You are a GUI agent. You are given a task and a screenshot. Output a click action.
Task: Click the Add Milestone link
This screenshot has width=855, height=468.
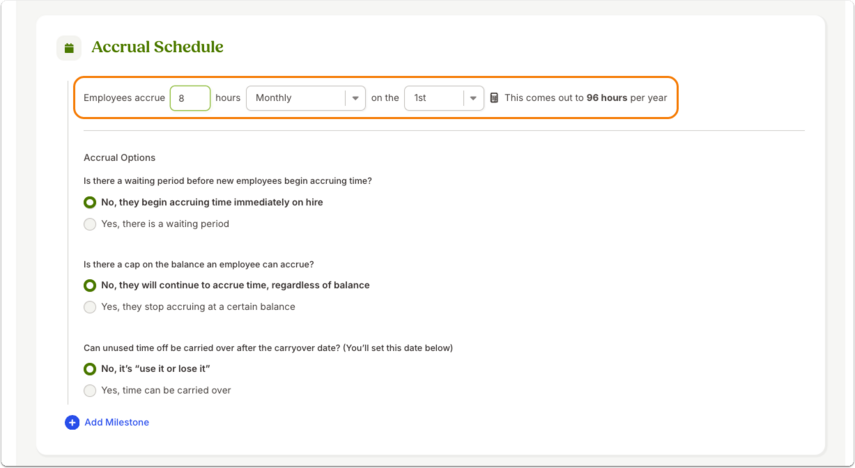117,422
